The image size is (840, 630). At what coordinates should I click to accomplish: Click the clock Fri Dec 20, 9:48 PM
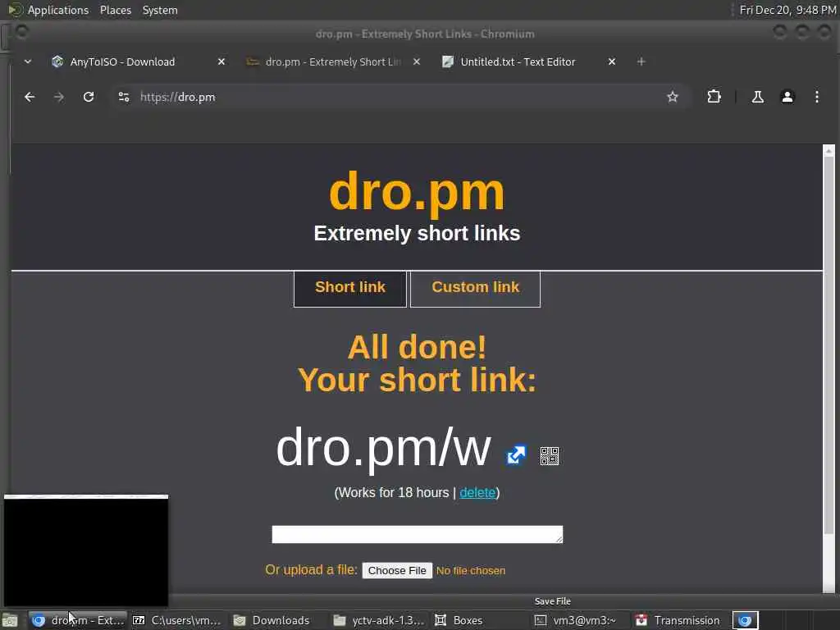click(x=787, y=10)
